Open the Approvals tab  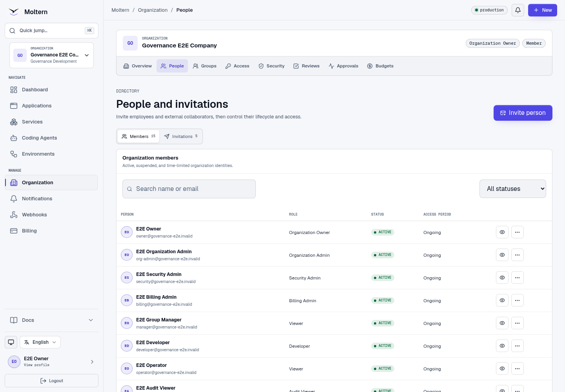[x=343, y=66]
